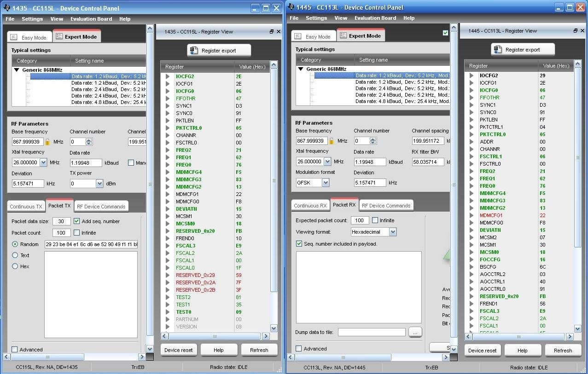This screenshot has height=374, width=588.
Task: Expand MDMCFG1 register in CC113L Register View
Action: pos(472,215)
